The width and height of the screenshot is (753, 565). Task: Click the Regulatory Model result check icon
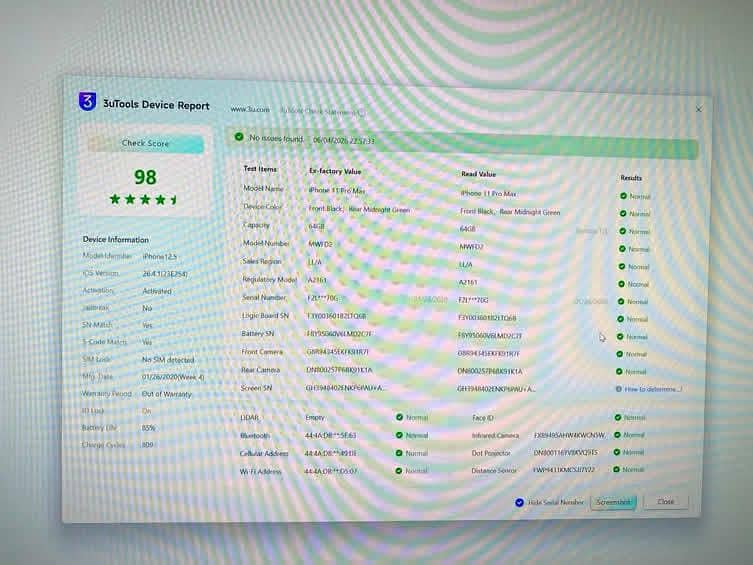tap(621, 284)
